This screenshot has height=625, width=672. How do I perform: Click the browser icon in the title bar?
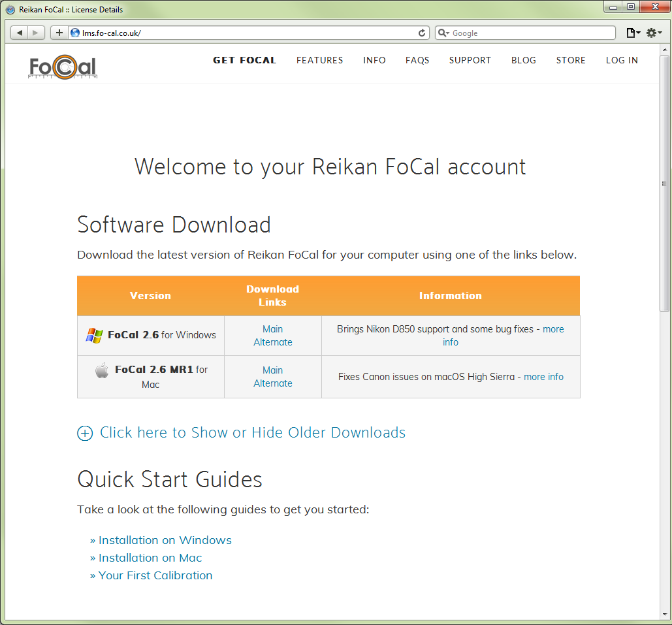[10, 9]
